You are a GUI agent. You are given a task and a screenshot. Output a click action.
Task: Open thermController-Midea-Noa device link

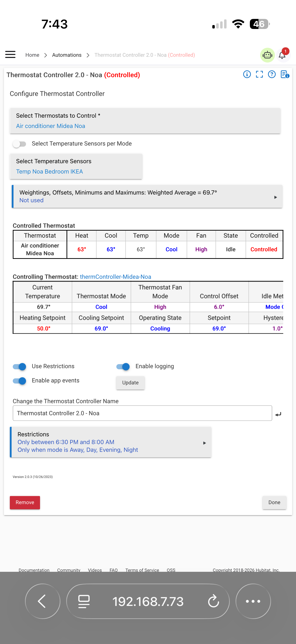tap(115, 277)
